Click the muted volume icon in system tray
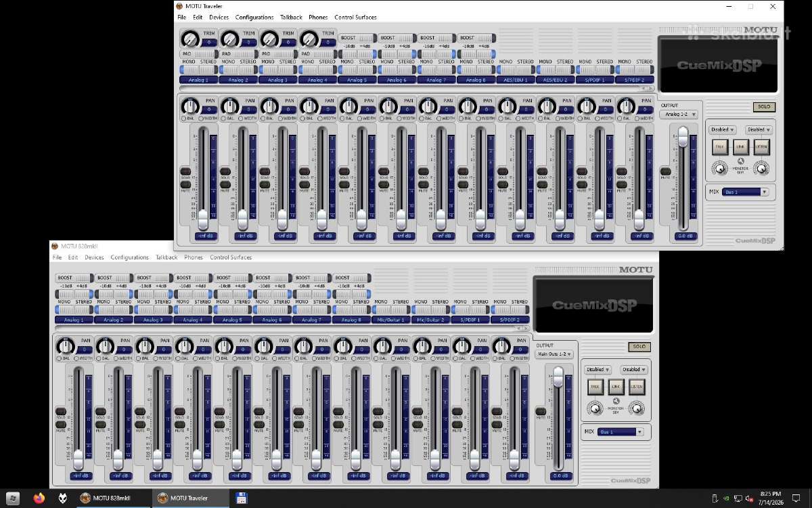Viewport: 812px width, 508px height. [x=749, y=499]
